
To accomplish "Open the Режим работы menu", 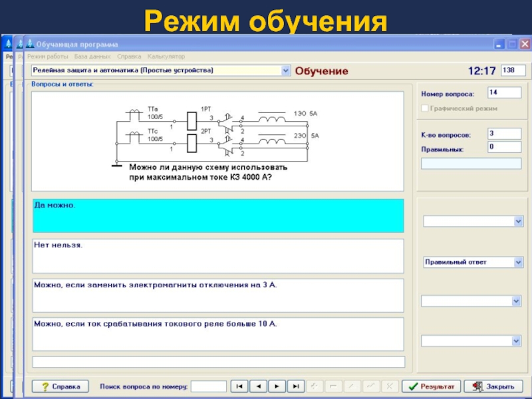I will pyautogui.click(x=48, y=57).
